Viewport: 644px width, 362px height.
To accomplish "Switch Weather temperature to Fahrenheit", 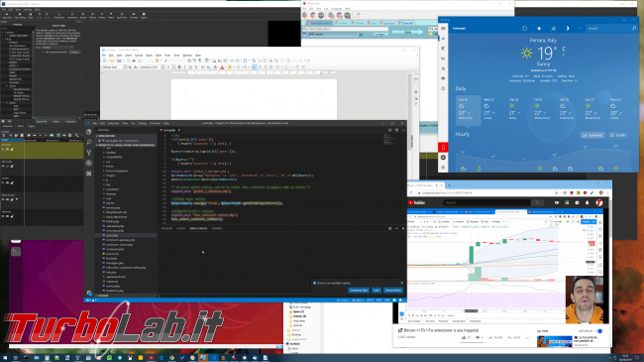I will (564, 55).
